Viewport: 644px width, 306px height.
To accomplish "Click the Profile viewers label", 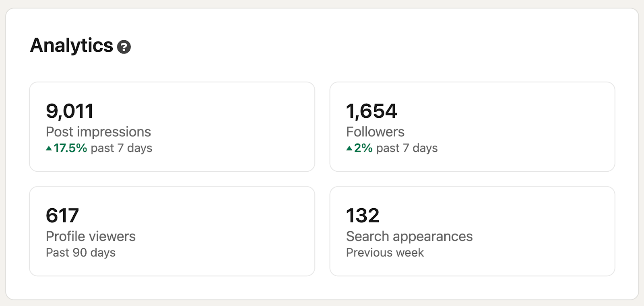I will tap(91, 236).
